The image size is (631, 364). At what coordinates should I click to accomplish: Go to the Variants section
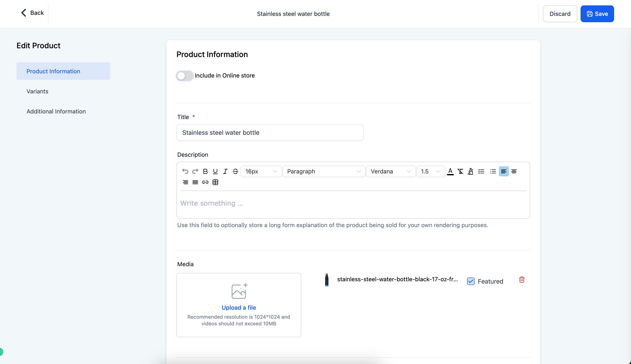pyautogui.click(x=37, y=91)
